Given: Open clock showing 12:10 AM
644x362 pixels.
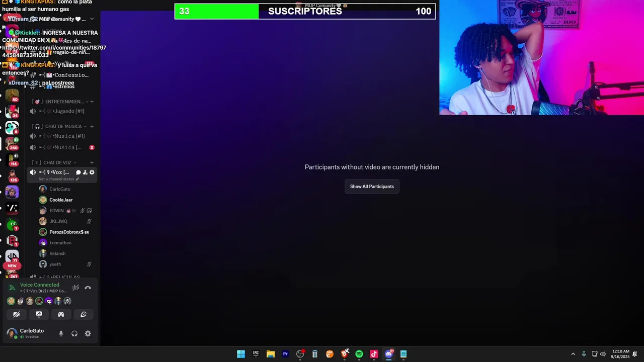Looking at the screenshot, I should point(620,354).
